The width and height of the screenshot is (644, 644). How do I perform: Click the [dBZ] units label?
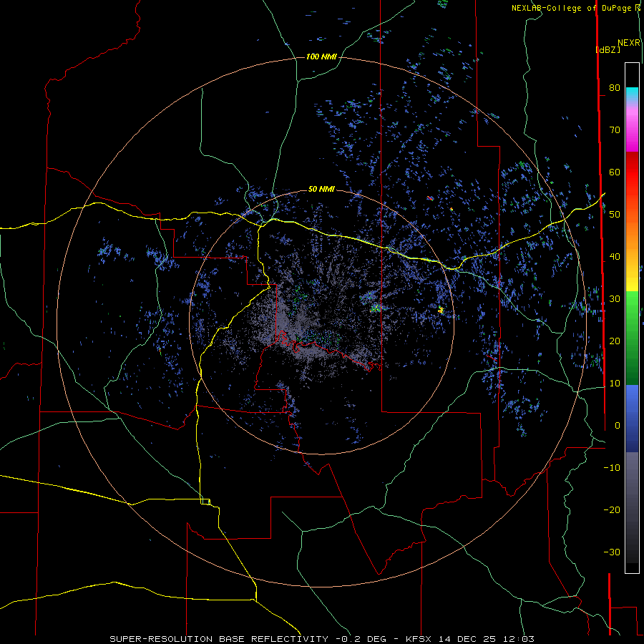(x=608, y=49)
